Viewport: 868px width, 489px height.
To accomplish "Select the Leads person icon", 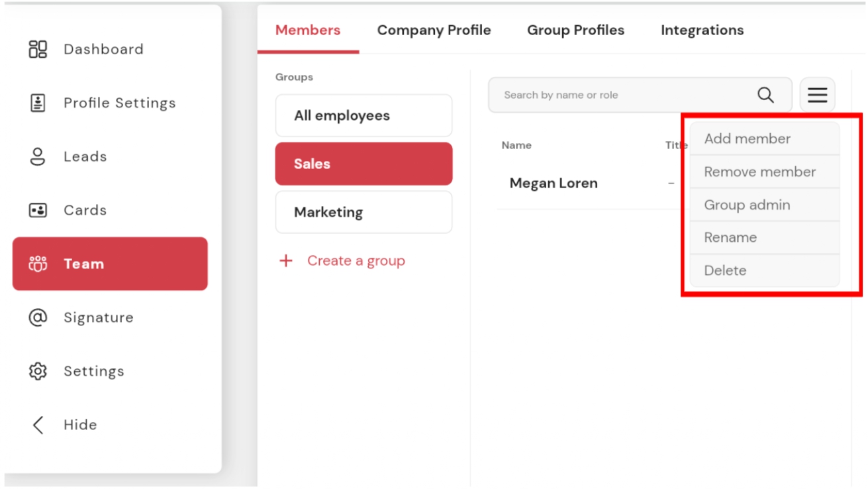I will click(x=38, y=156).
